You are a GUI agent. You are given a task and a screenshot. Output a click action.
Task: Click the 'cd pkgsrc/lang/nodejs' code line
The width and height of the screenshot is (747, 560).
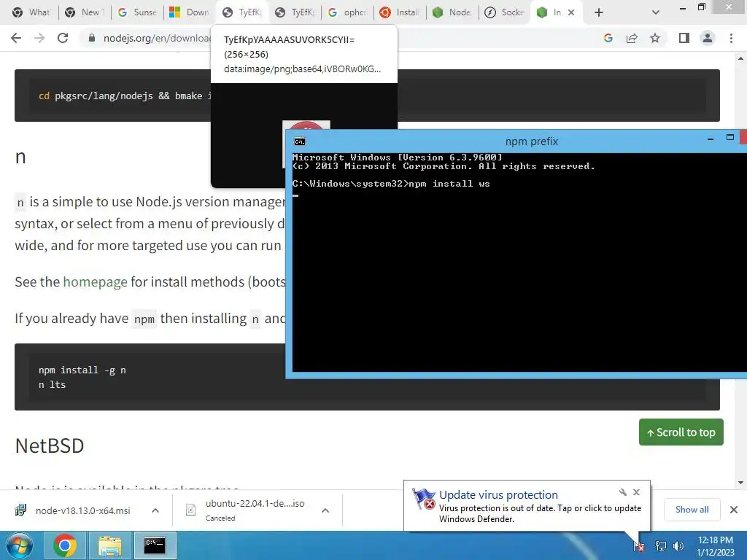pyautogui.click(x=125, y=96)
